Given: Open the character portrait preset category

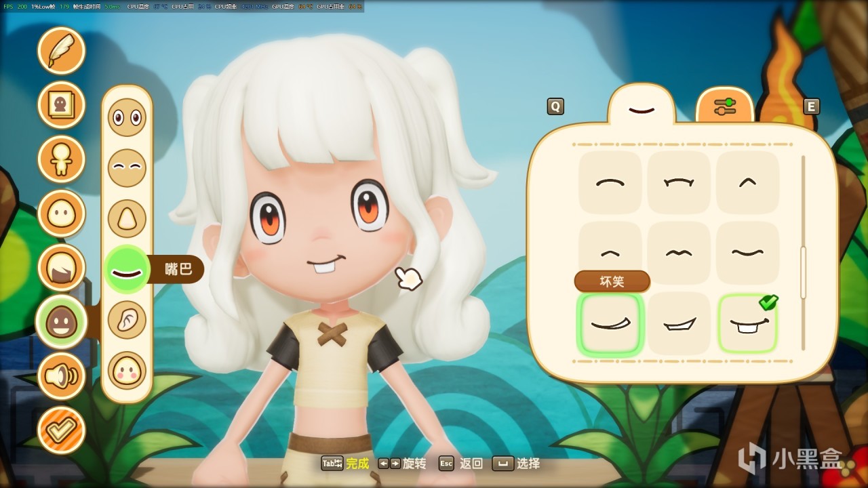Looking at the screenshot, I should pos(62,105).
